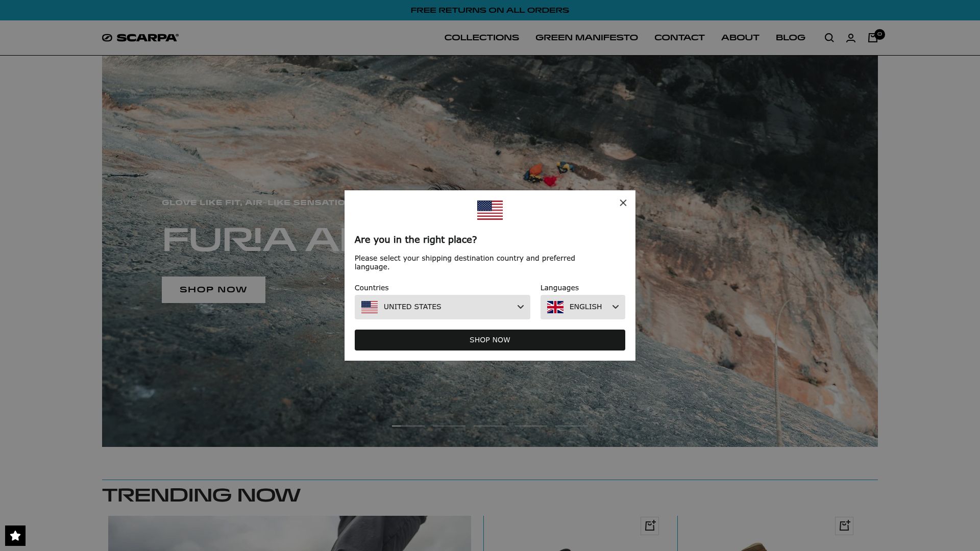Viewport: 980px width, 551px height.
Task: Click the SCARPA logo
Action: pyautogui.click(x=140, y=38)
